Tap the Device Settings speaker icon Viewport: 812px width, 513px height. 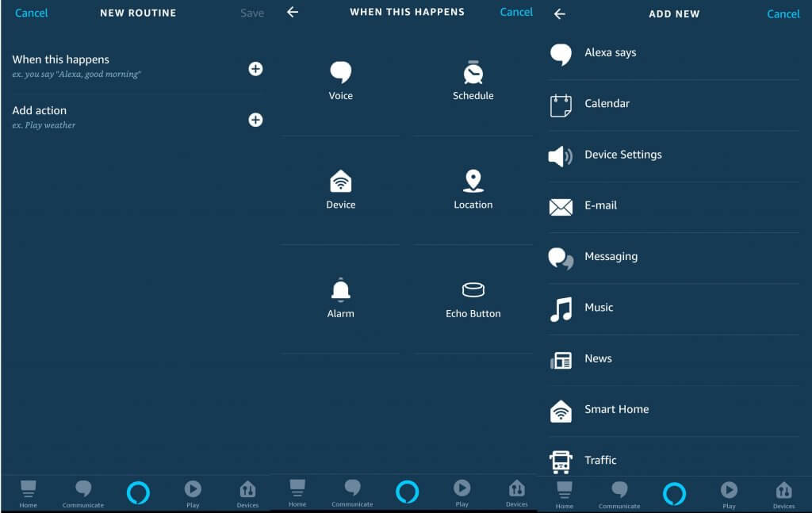coord(561,156)
